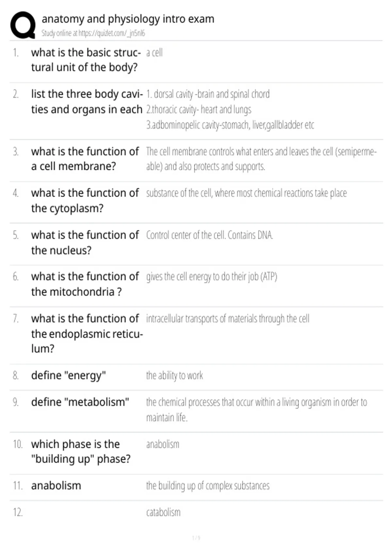
Task: Click question 1 about basic structural unit
Action: click(x=86, y=60)
